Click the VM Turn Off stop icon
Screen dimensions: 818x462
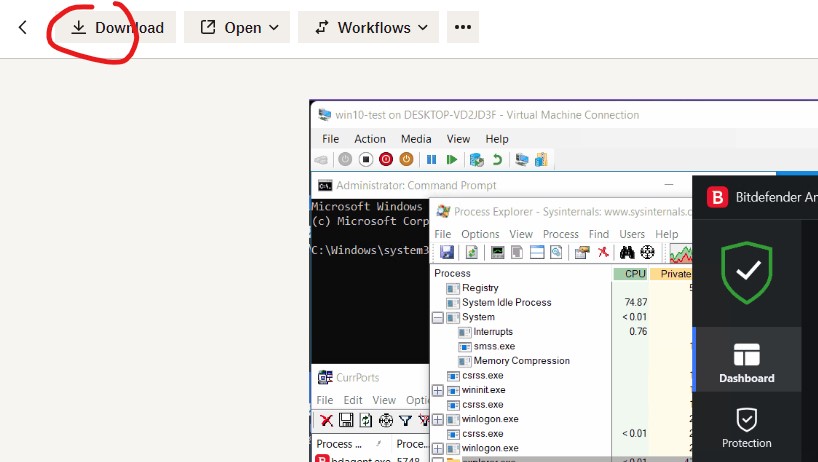[366, 160]
